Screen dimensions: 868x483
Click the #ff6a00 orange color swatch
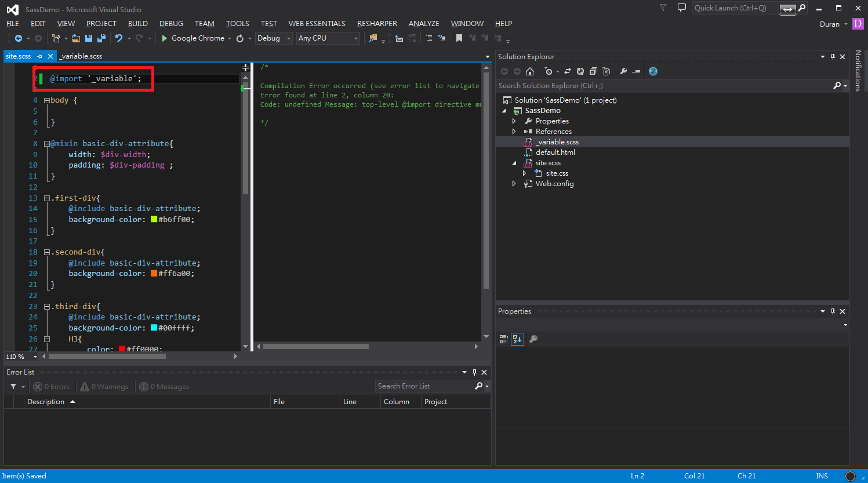[154, 274]
